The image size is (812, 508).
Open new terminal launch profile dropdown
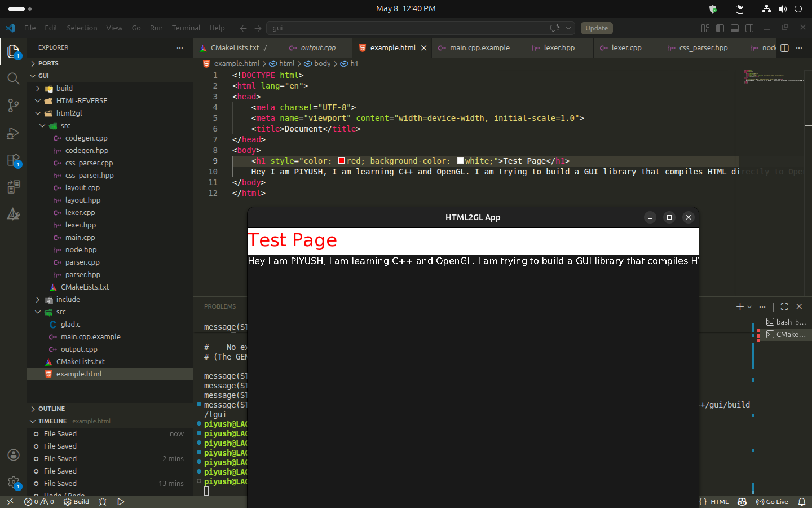click(749, 306)
